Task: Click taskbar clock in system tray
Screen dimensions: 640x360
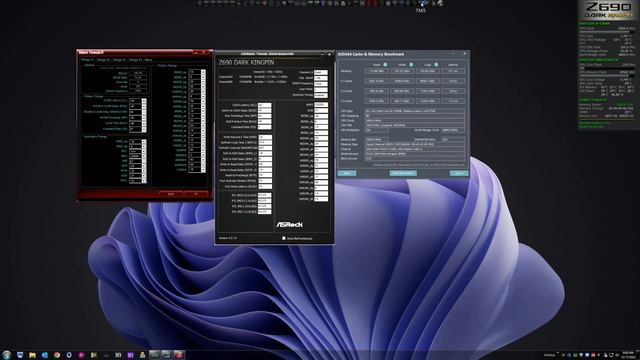Action: point(628,355)
